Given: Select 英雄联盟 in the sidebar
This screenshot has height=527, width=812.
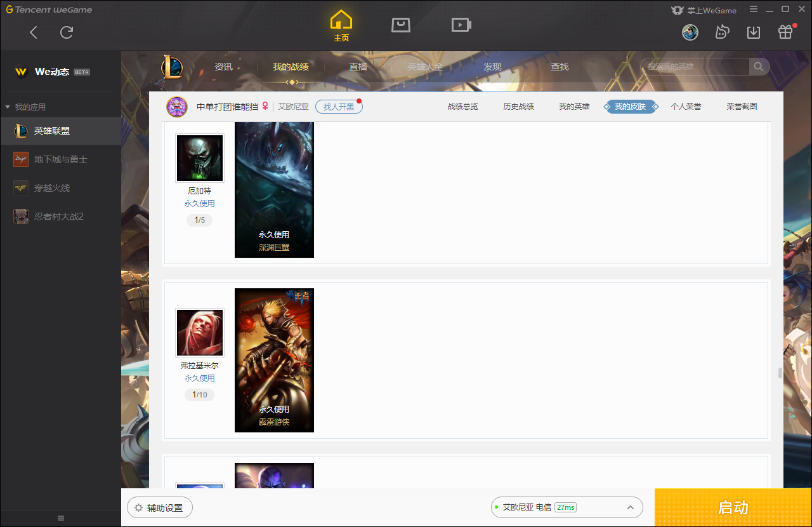Looking at the screenshot, I should (x=60, y=131).
